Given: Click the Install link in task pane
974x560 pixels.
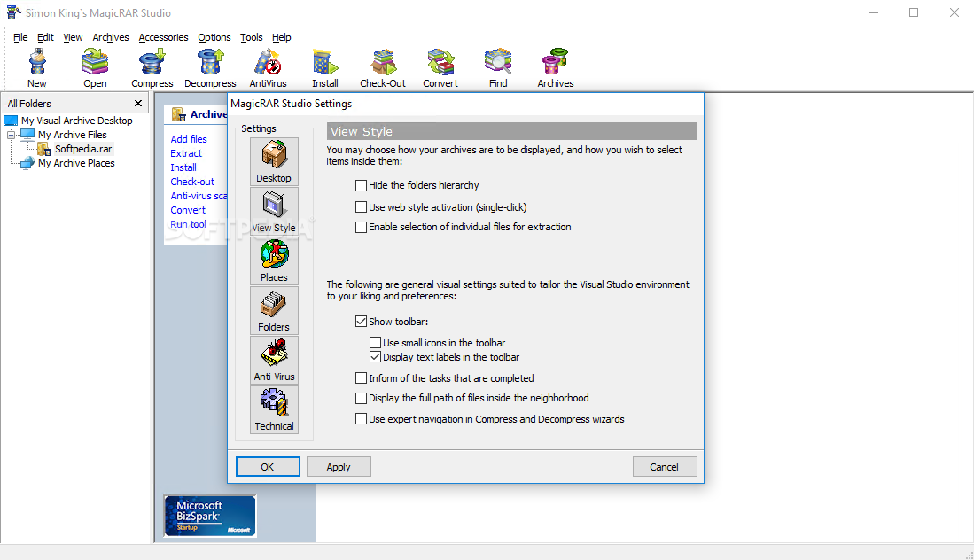Looking at the screenshot, I should [x=183, y=167].
